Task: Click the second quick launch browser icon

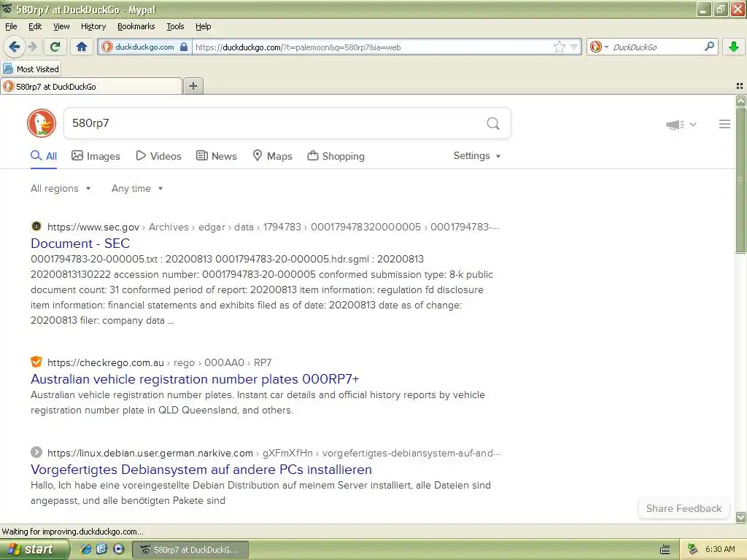Action: 102,549
